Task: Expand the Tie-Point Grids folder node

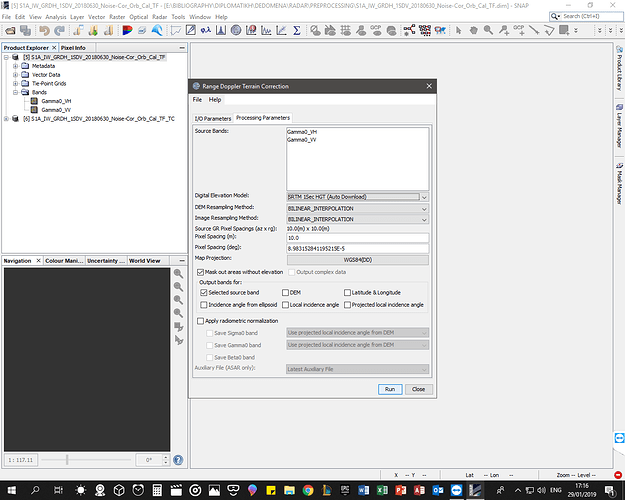Action: (16, 83)
